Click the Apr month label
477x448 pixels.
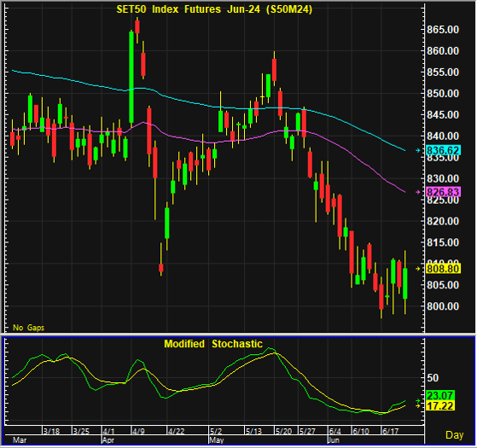[x=108, y=440]
